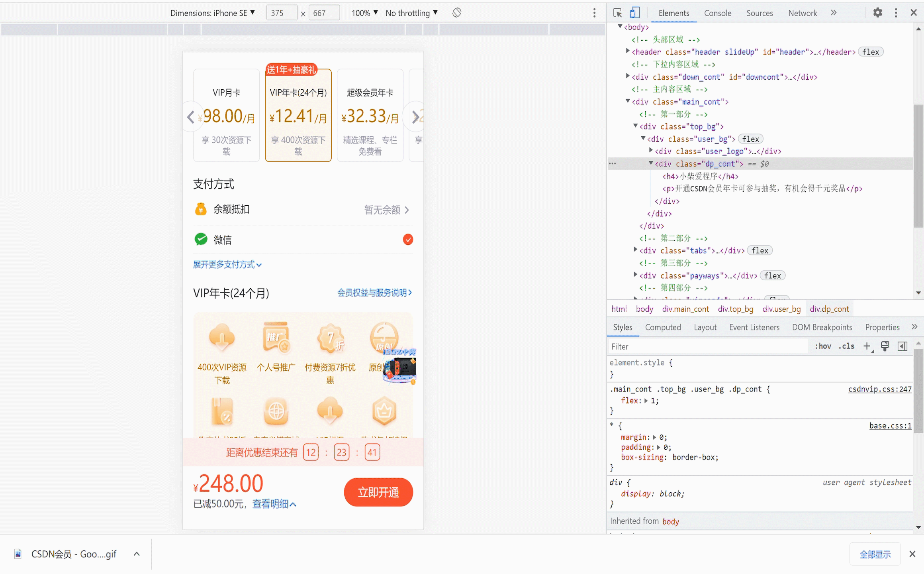Switch to the Console tab
Image resolution: width=924 pixels, height=574 pixels.
718,13
